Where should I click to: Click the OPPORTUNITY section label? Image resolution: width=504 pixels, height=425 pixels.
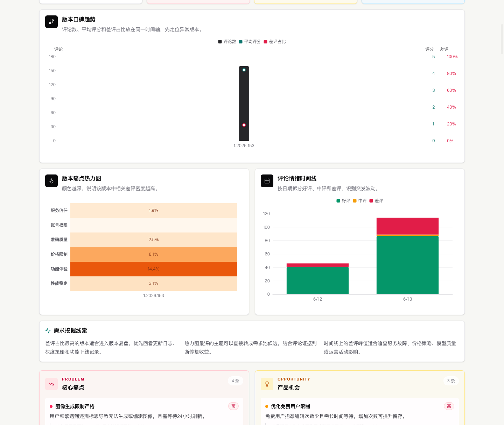click(x=294, y=379)
